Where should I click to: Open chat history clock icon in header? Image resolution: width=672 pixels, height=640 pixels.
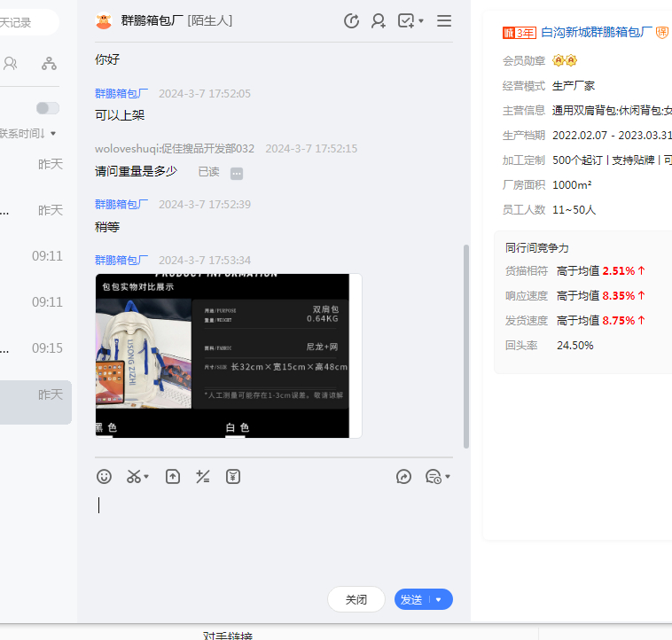(x=351, y=21)
